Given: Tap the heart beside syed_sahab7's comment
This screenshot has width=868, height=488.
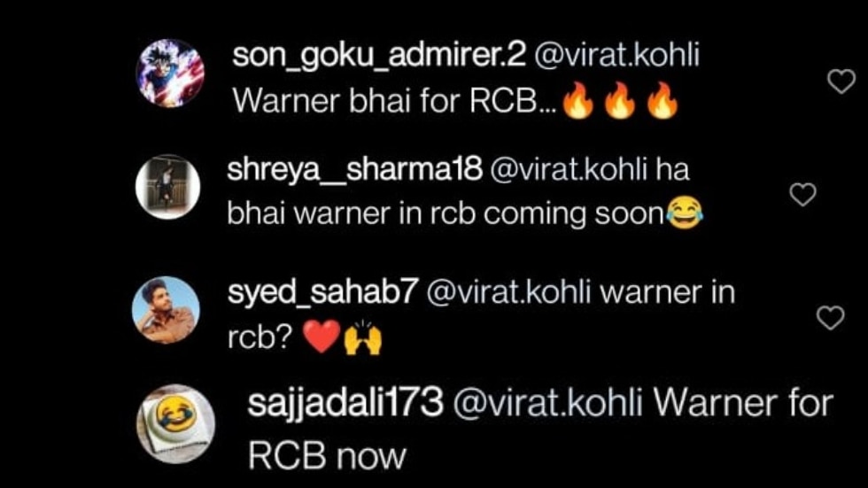Looking at the screenshot, I should (831, 318).
